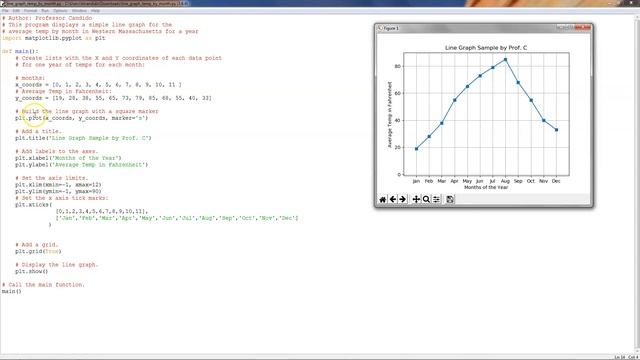Screen dimensions: 640x360
Task: Click the 20 tick label on the y axis
Action: 398,147
